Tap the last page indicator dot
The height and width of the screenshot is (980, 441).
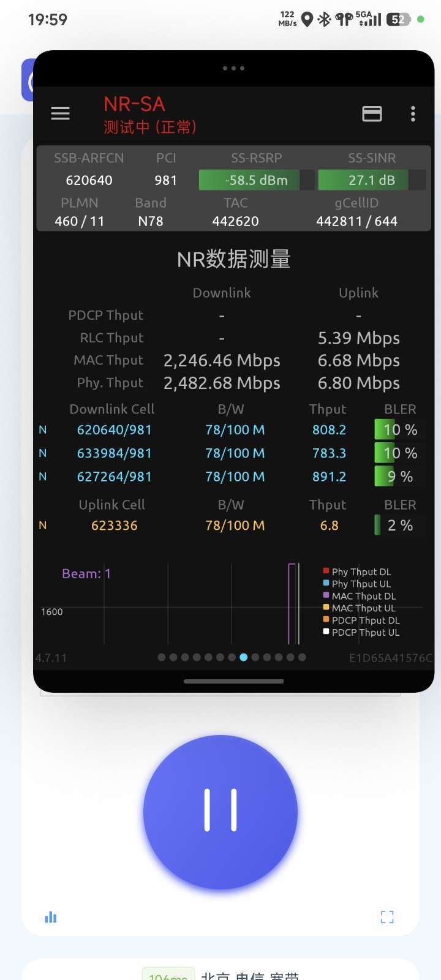point(302,657)
